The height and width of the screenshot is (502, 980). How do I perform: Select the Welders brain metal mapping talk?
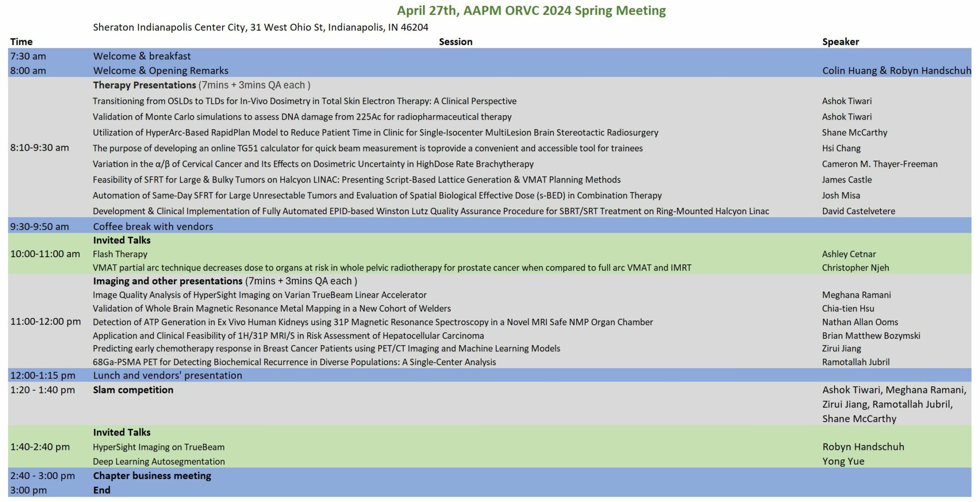(x=272, y=309)
